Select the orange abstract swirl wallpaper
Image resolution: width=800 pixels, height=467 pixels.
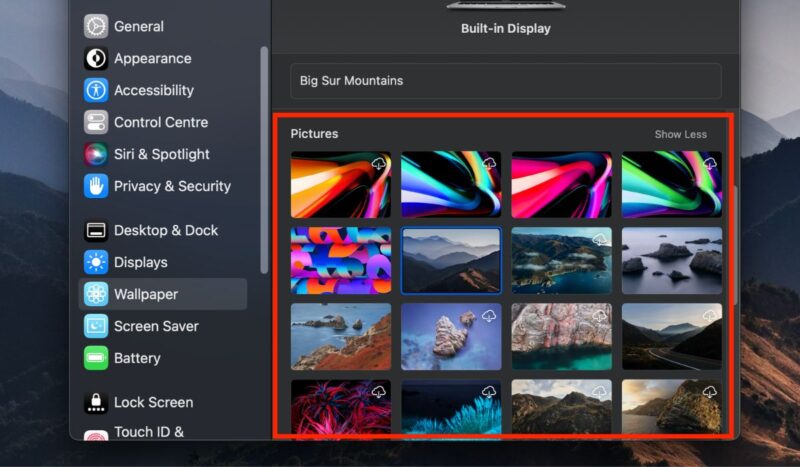pyautogui.click(x=341, y=185)
